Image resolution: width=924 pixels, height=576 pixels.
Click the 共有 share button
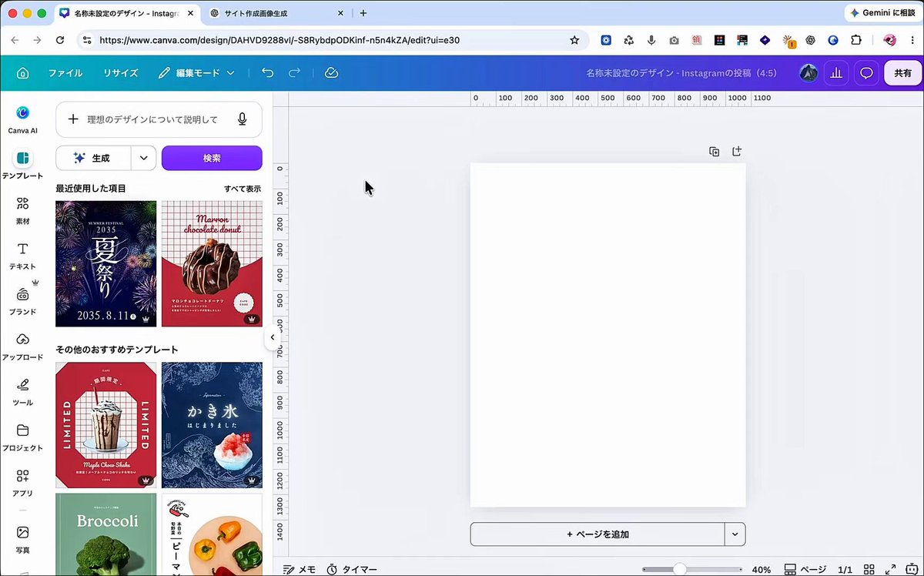(902, 73)
